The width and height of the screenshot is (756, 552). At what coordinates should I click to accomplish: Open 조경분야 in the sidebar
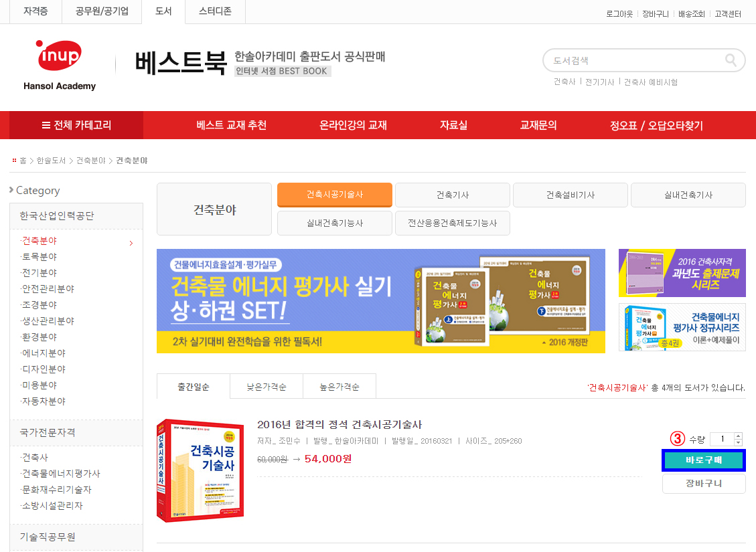tap(39, 305)
